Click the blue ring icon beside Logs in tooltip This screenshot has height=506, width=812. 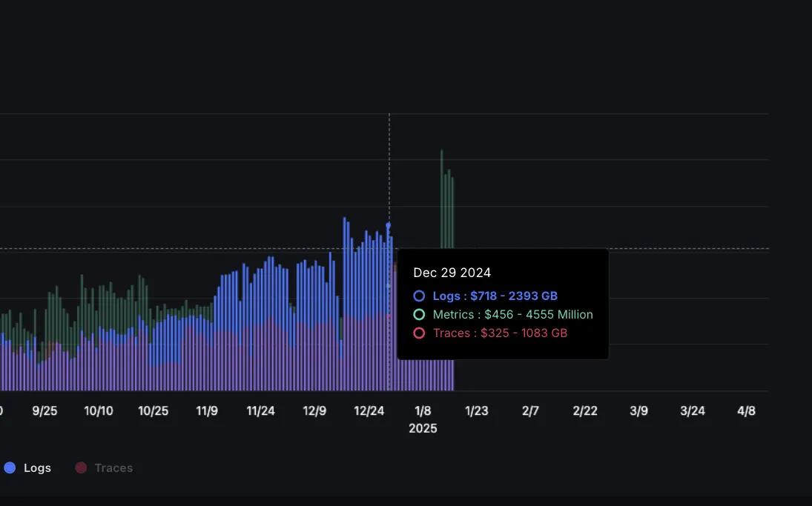click(x=419, y=296)
